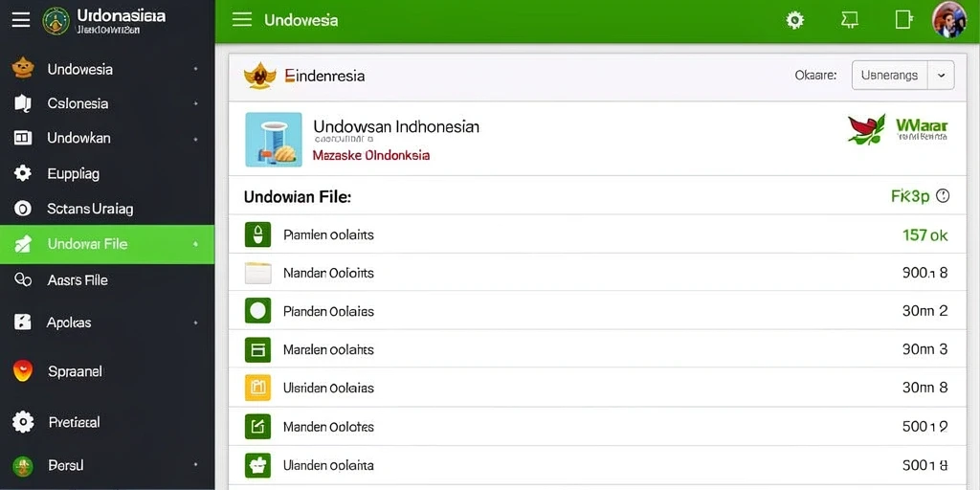980x490 pixels.
Task: Click the Undowsan Indhonesian title
Action: point(396,127)
